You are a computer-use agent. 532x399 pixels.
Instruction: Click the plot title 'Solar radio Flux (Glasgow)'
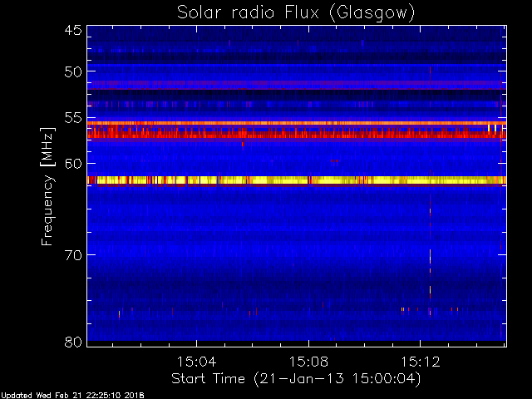coord(296,13)
